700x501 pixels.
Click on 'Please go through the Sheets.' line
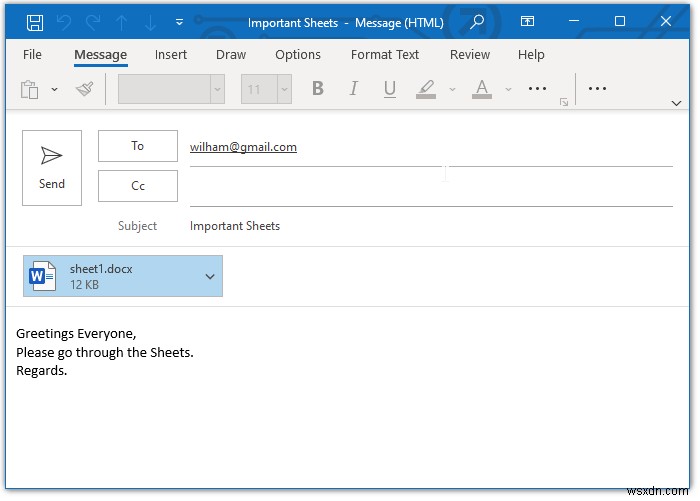click(105, 352)
